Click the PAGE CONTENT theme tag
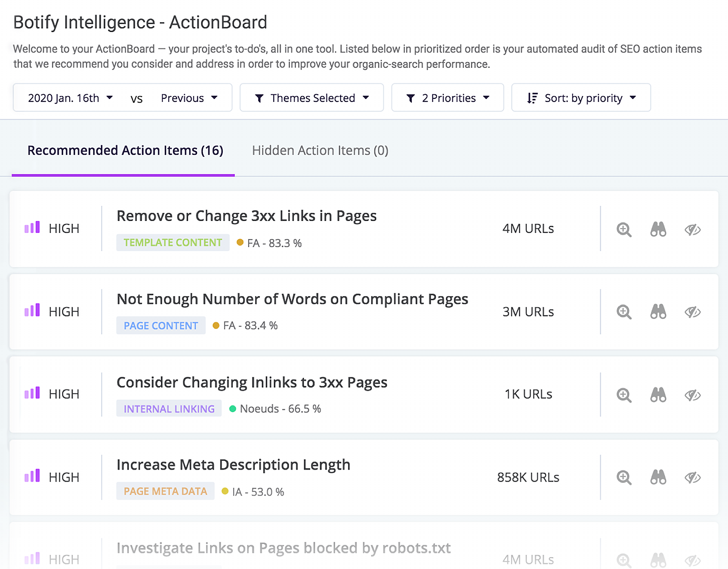 coord(161,325)
